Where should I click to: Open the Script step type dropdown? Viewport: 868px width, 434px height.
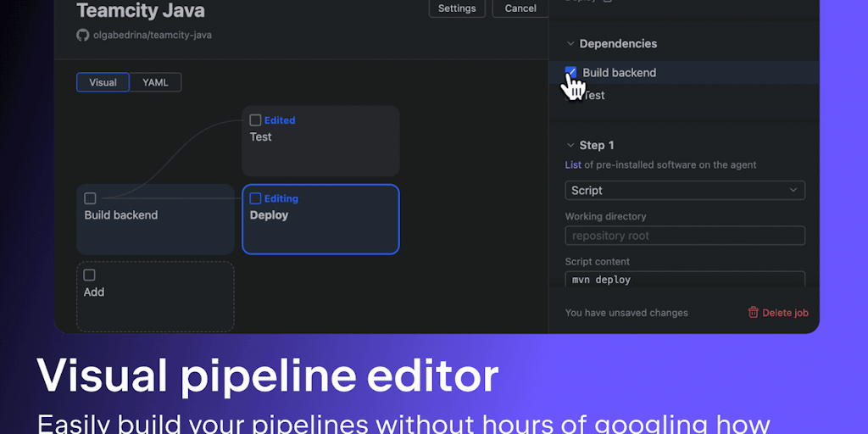[685, 191]
